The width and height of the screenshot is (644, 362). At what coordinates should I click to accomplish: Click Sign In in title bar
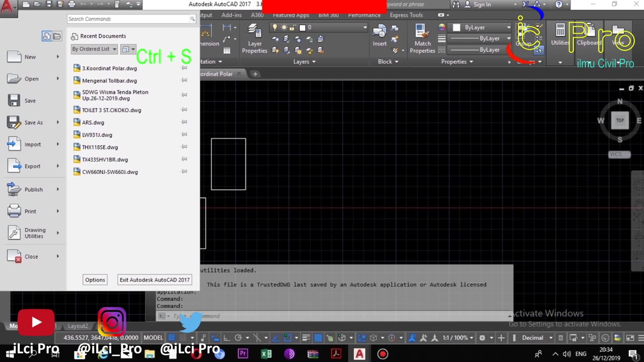(481, 5)
